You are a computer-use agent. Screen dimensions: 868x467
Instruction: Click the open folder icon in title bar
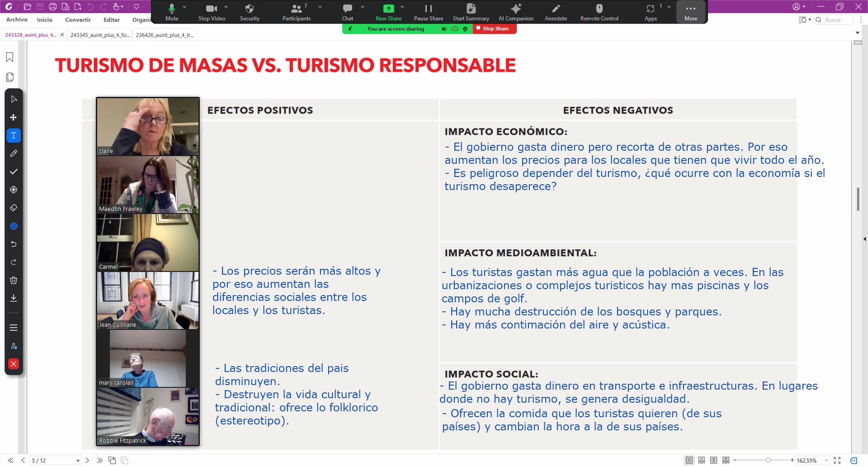[27, 7]
